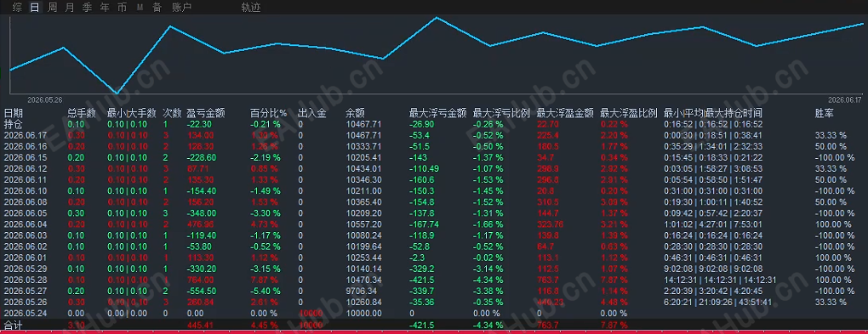Click the profit value 764.00
Image resolution: width=868 pixels, height=334 pixels.
200,280
